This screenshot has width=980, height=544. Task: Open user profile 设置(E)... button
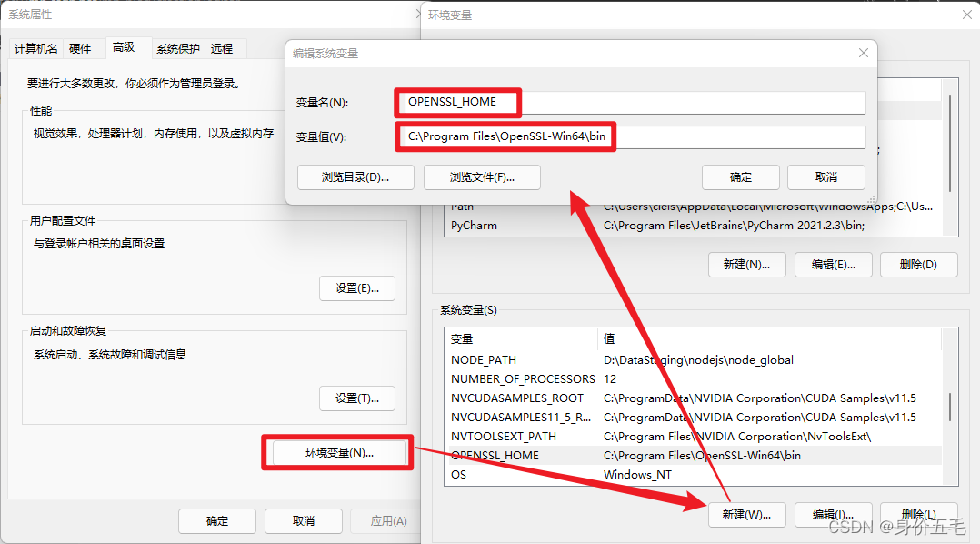click(357, 287)
